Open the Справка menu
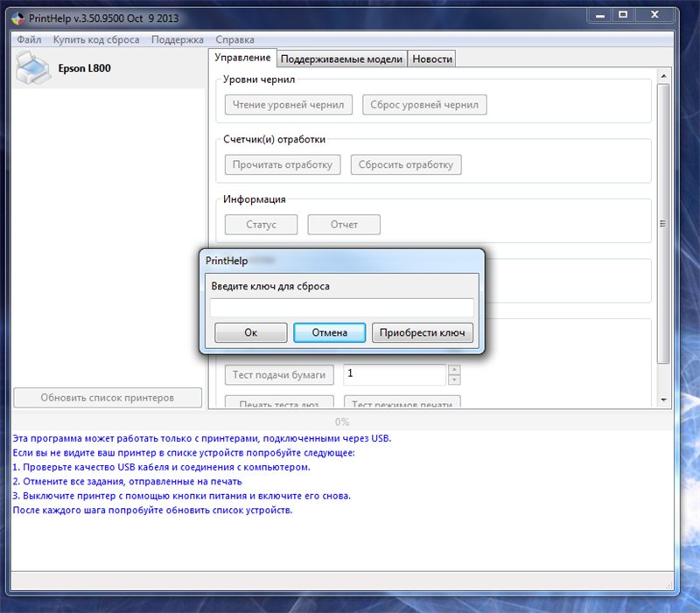 pos(234,39)
